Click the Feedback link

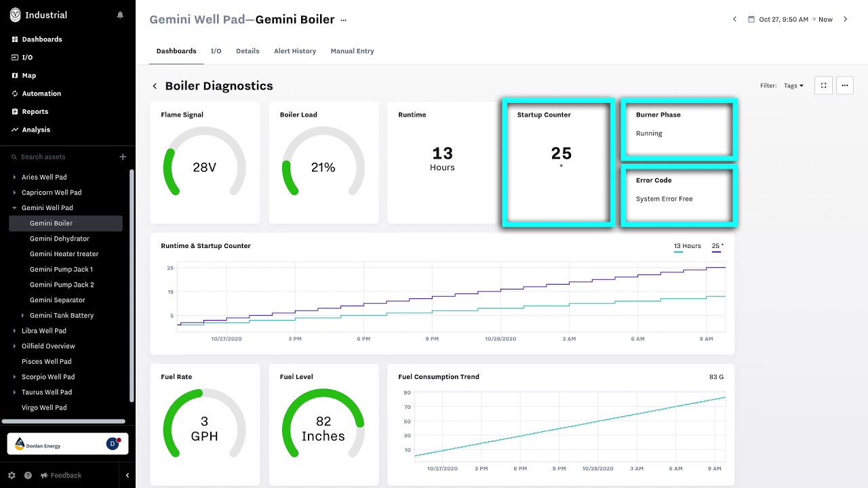coord(61,475)
